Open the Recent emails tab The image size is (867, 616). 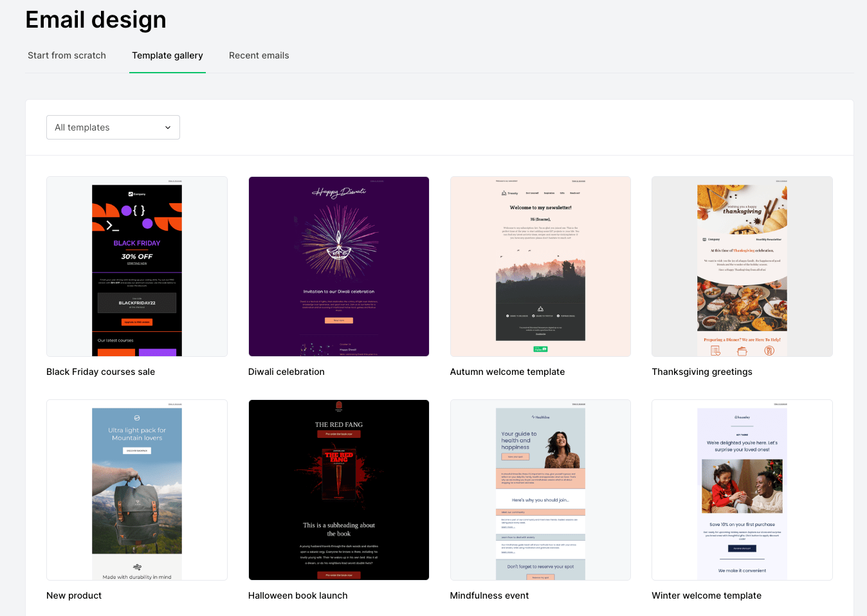click(x=259, y=55)
